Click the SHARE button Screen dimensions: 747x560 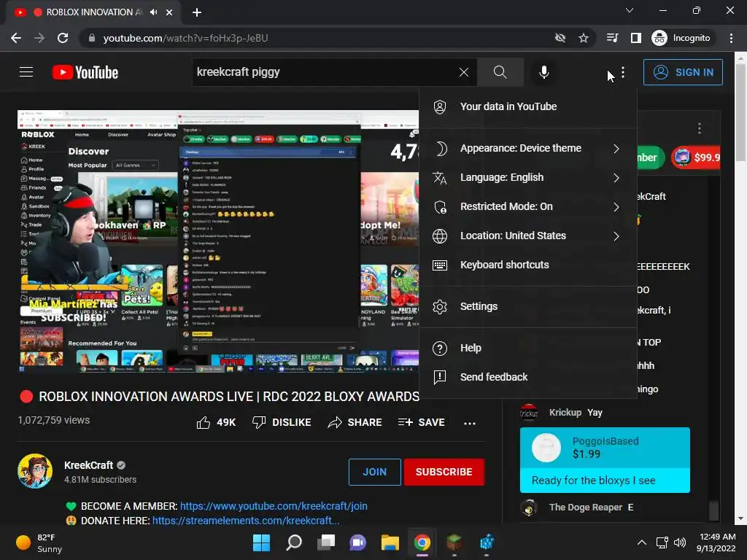coord(355,422)
